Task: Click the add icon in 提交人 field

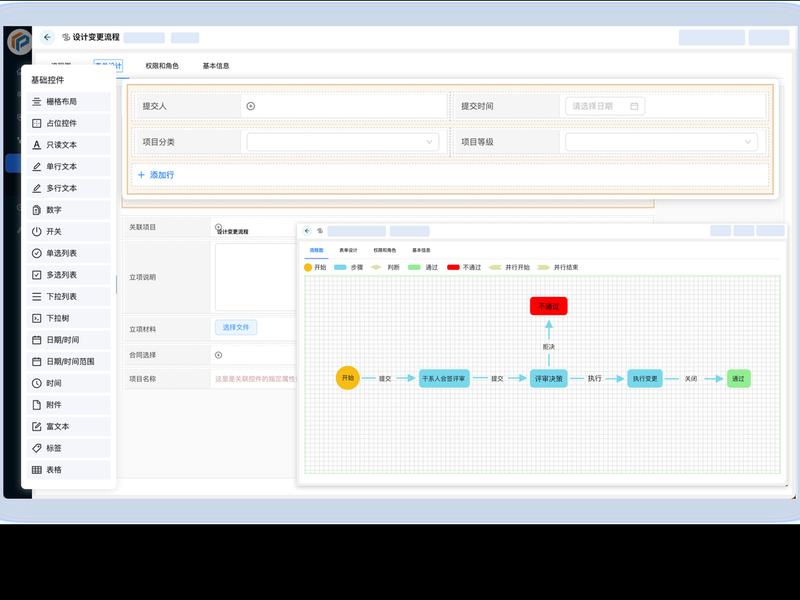Action: (251, 106)
